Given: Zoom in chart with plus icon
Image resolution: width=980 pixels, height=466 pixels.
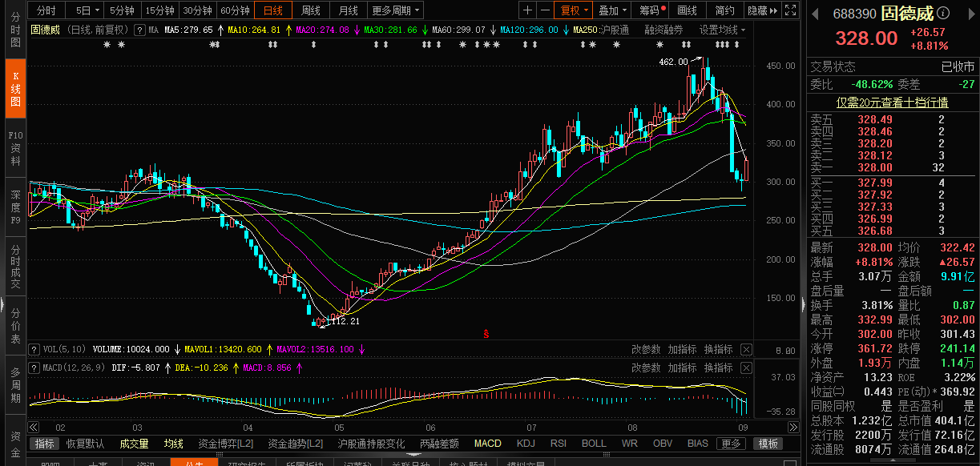Looking at the screenshot, I should coord(527,10).
